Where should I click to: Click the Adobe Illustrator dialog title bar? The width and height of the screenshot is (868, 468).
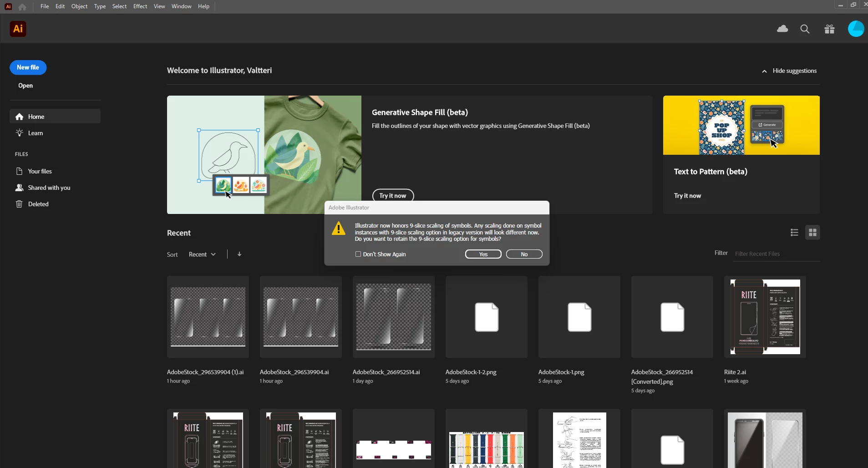coord(437,208)
